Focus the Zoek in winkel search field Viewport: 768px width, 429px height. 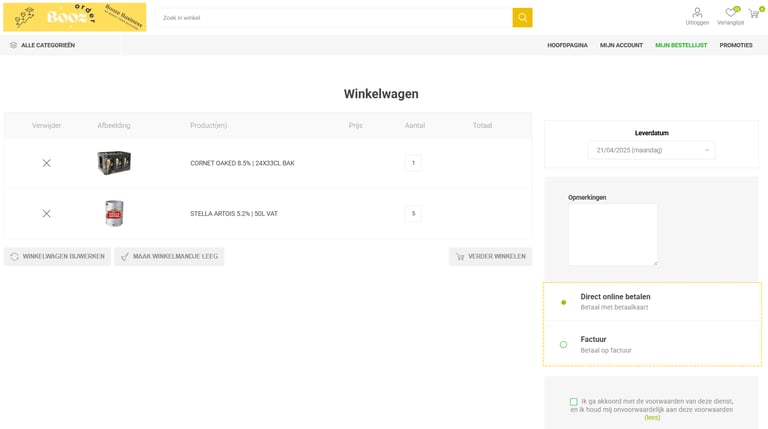[334, 18]
